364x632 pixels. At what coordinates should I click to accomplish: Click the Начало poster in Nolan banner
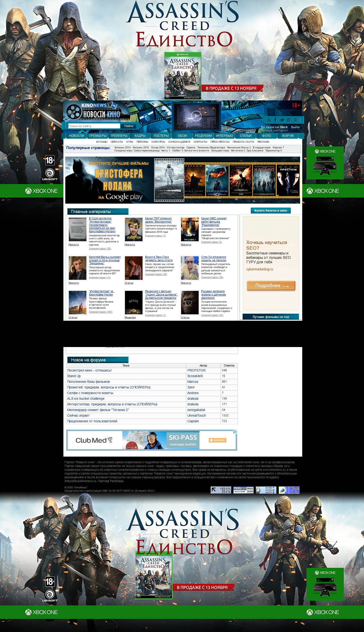[264, 180]
